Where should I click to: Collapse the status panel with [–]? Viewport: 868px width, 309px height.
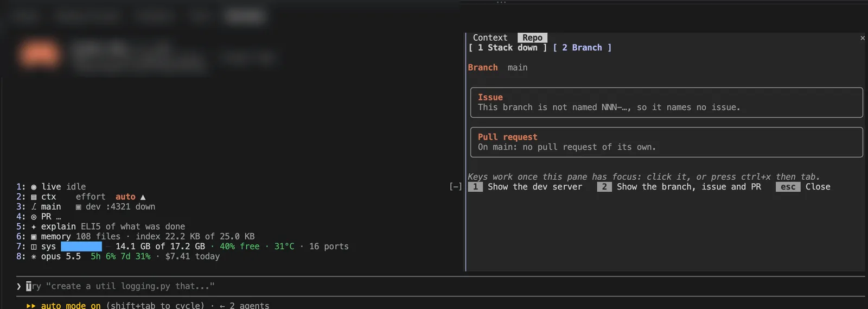(456, 187)
